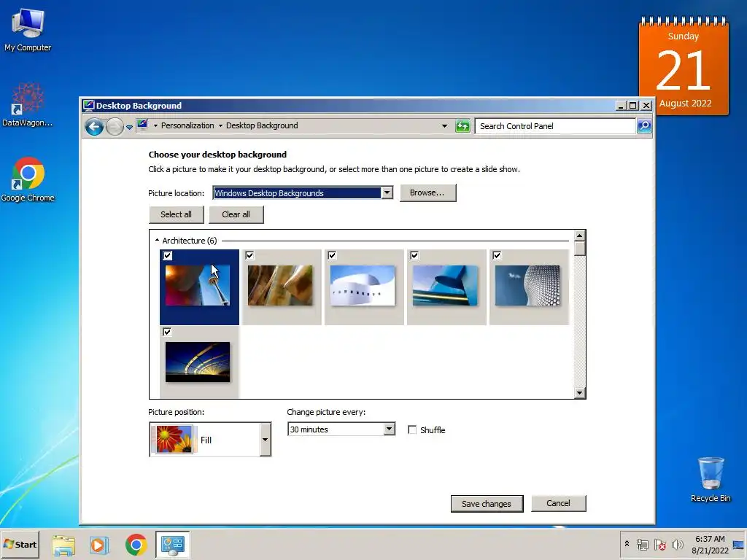Click the picture list scrollbar thumb

coord(580,249)
